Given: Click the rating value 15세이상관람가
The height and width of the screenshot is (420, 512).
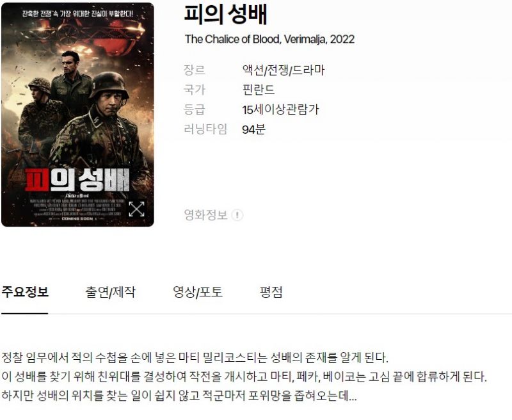Looking at the screenshot, I should 280,109.
